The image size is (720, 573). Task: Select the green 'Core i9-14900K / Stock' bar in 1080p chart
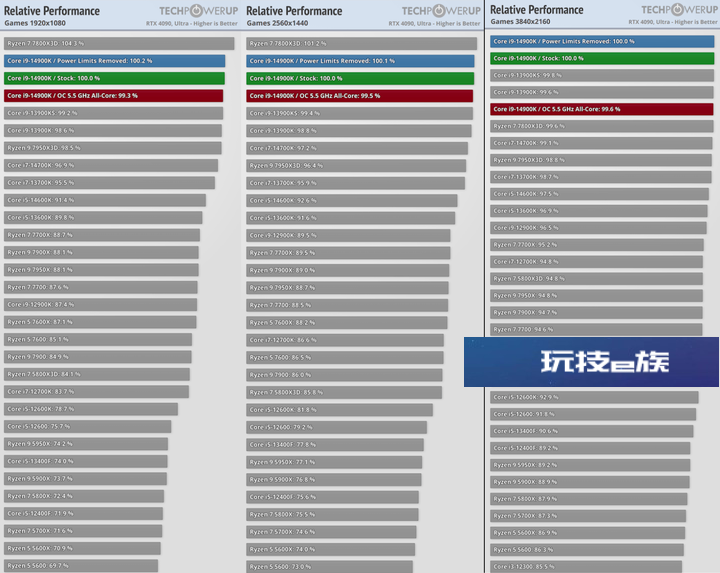tap(114, 79)
